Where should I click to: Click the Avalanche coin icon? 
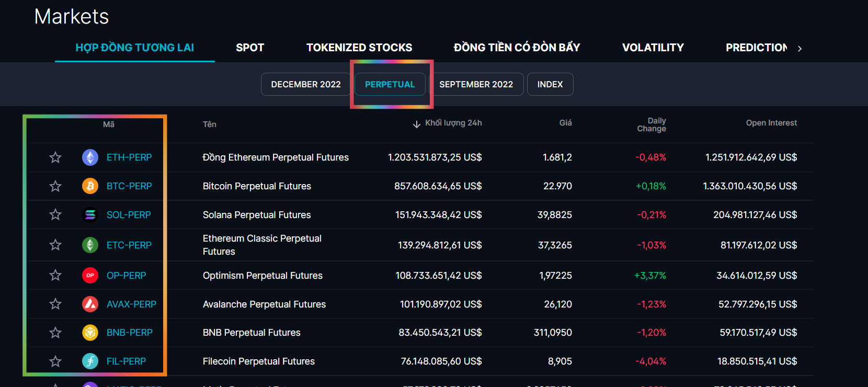[x=90, y=304]
